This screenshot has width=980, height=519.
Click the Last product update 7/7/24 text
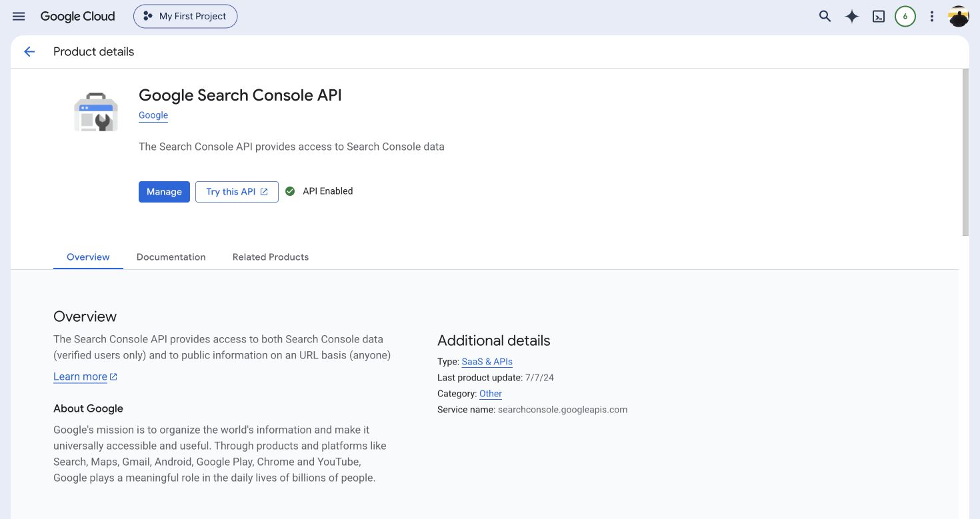[495, 378]
